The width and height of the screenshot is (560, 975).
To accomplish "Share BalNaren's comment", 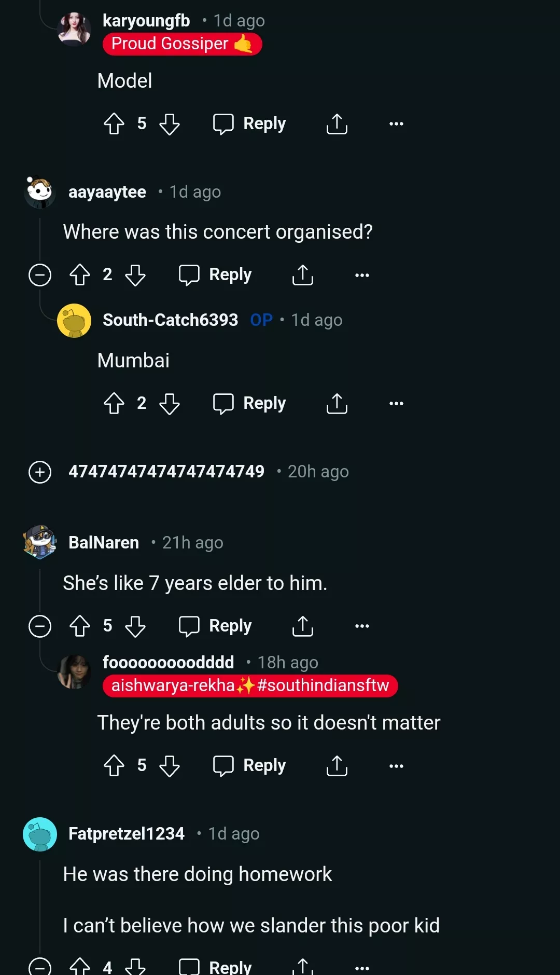I will [x=303, y=626].
